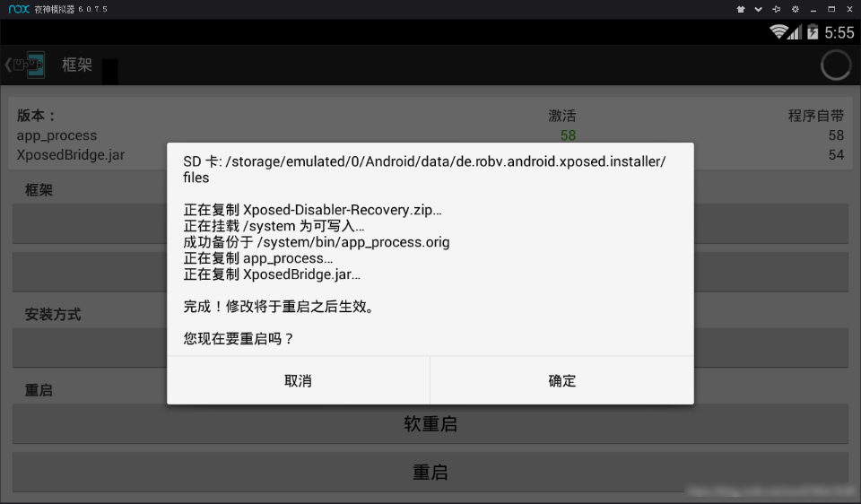Open Nox emulator settings gear

tap(796, 9)
